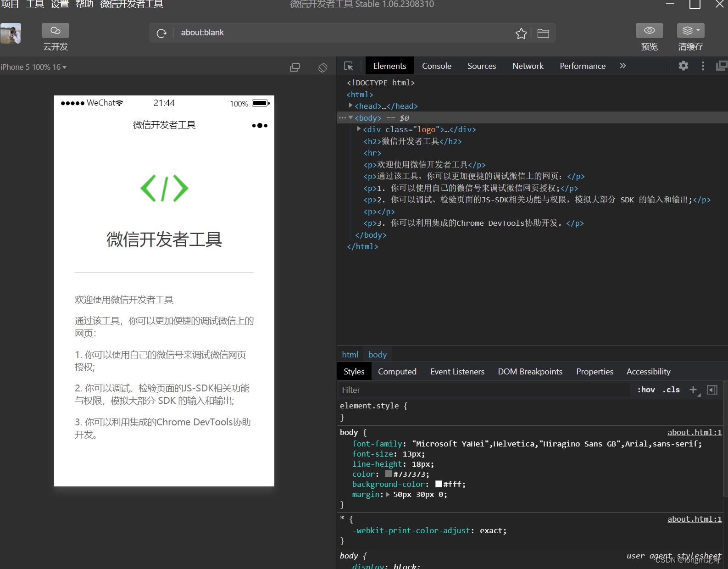The image size is (728, 569).
Task: Select the p 3. Chrome DevTools row
Action: click(x=473, y=223)
